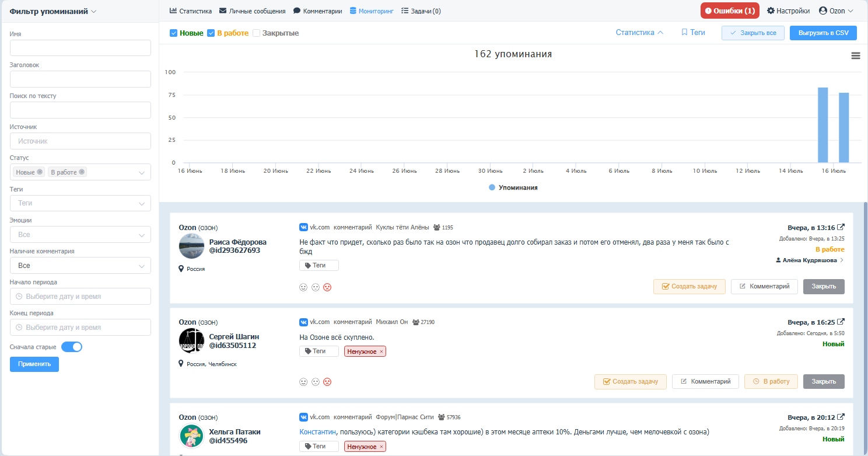Focus the Поиск по тексту field
868x456 pixels.
coord(80,110)
